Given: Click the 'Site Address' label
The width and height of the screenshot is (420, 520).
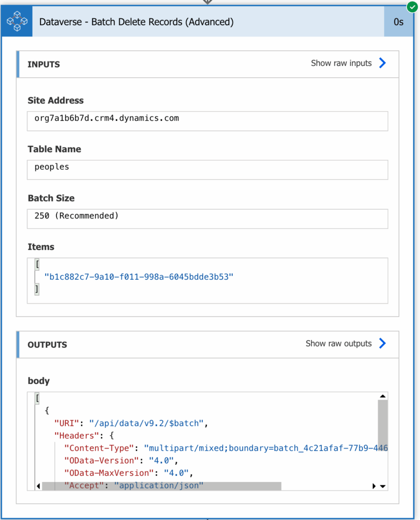Looking at the screenshot, I should [x=56, y=100].
